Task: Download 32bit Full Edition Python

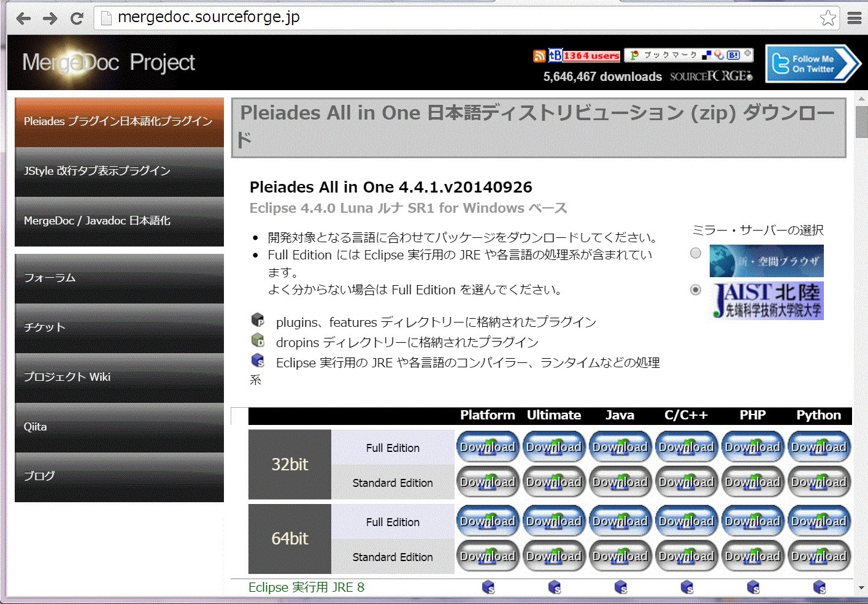Action: (x=819, y=447)
